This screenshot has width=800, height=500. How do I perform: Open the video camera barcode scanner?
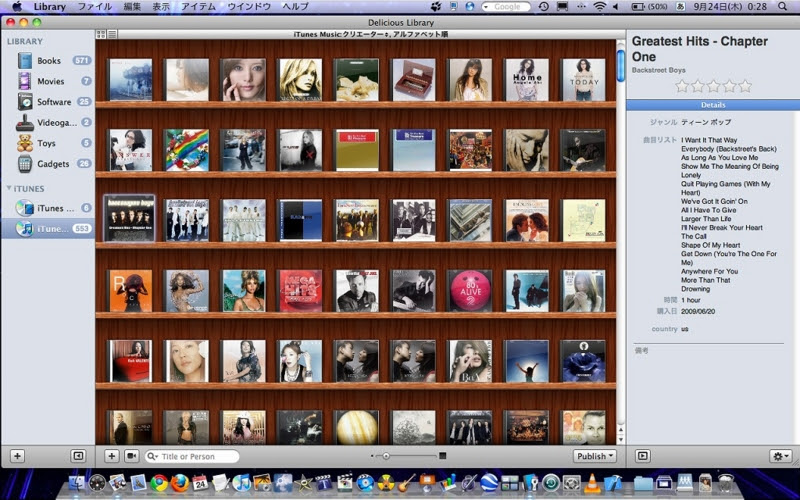pyautogui.click(x=131, y=456)
